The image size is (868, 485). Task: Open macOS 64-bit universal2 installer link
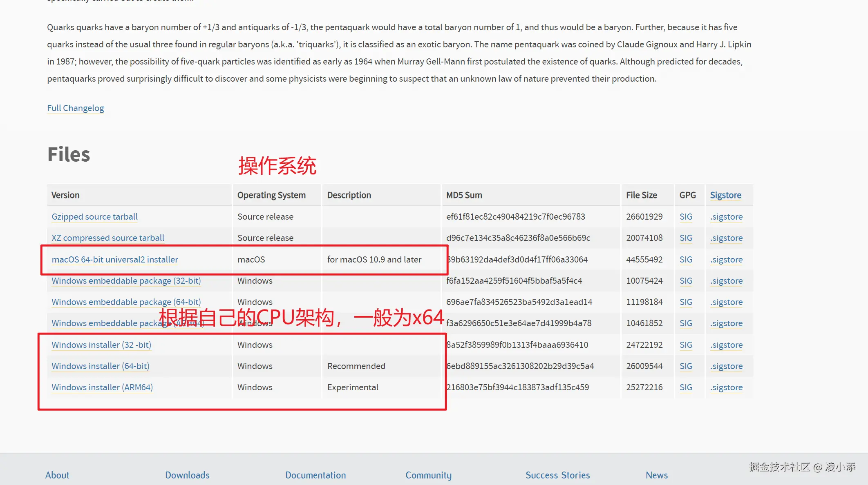115,260
